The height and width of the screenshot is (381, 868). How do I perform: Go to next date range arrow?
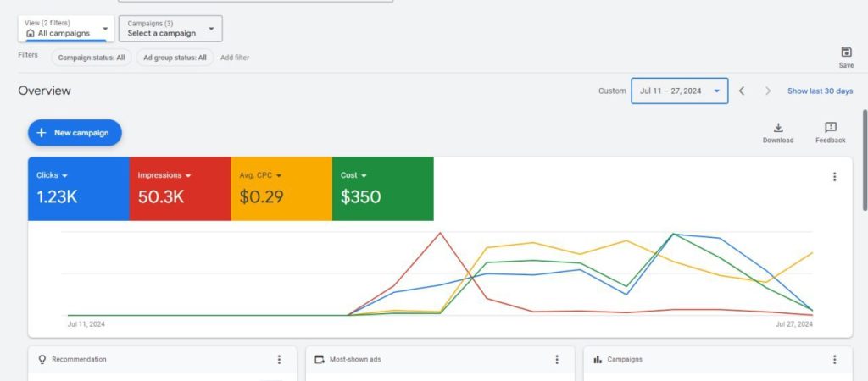pos(768,91)
